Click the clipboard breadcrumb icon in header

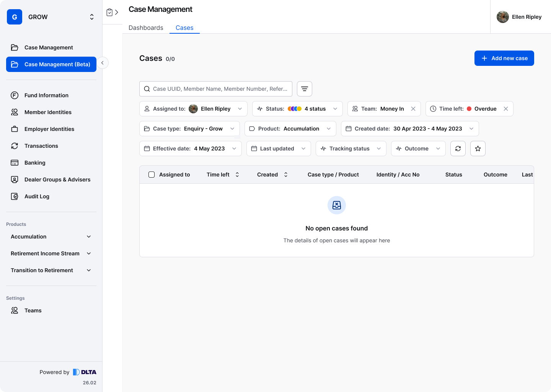(109, 12)
